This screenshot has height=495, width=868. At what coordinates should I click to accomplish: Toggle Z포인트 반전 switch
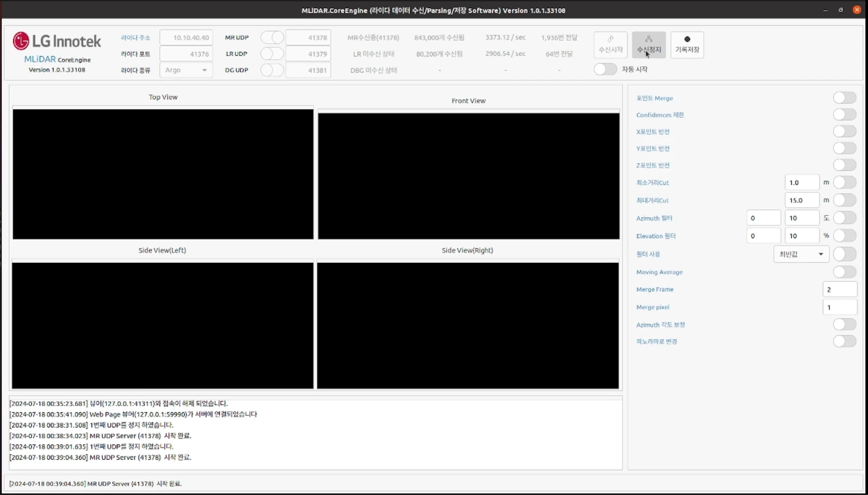pos(844,165)
